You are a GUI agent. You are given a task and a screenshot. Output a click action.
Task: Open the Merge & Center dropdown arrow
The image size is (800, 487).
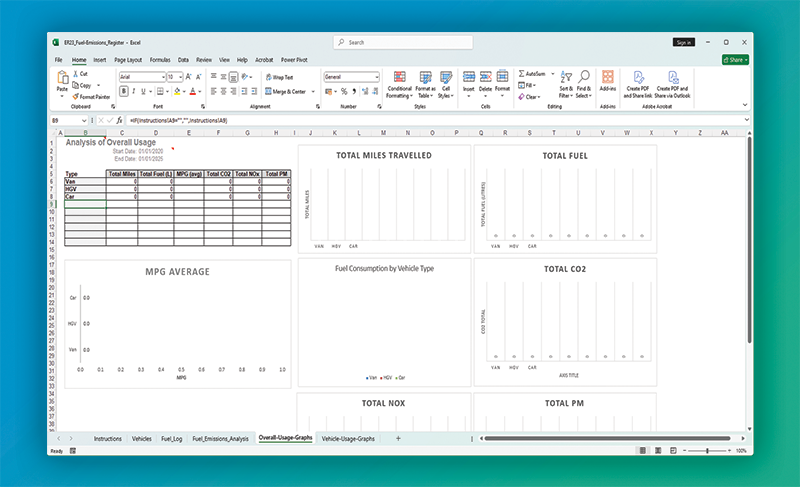coord(312,91)
